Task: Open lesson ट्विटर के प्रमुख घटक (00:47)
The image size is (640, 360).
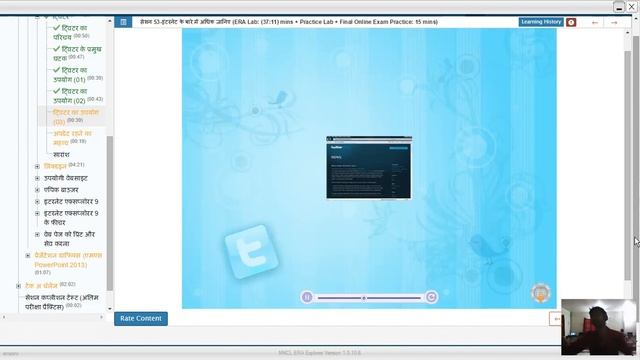Action: 78,53
